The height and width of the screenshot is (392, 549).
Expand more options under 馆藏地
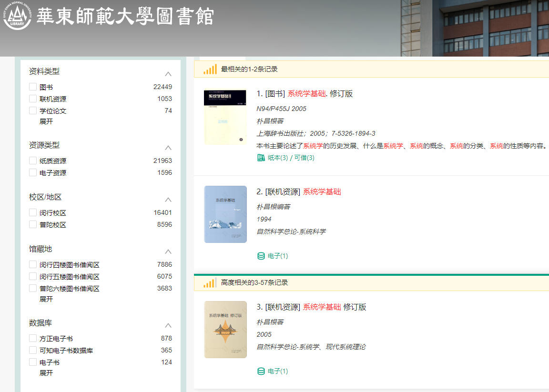tap(46, 299)
